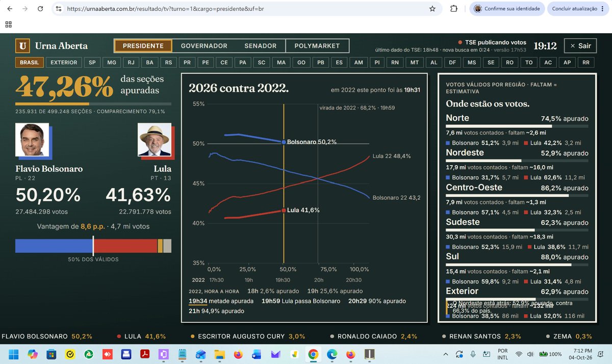
Task: Click the Bolsonaro 50,2% chart point
Action: (284, 142)
